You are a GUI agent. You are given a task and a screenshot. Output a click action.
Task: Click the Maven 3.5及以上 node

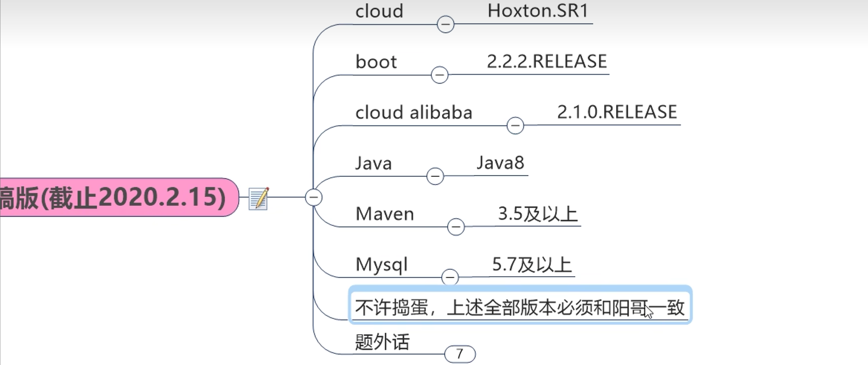click(537, 214)
